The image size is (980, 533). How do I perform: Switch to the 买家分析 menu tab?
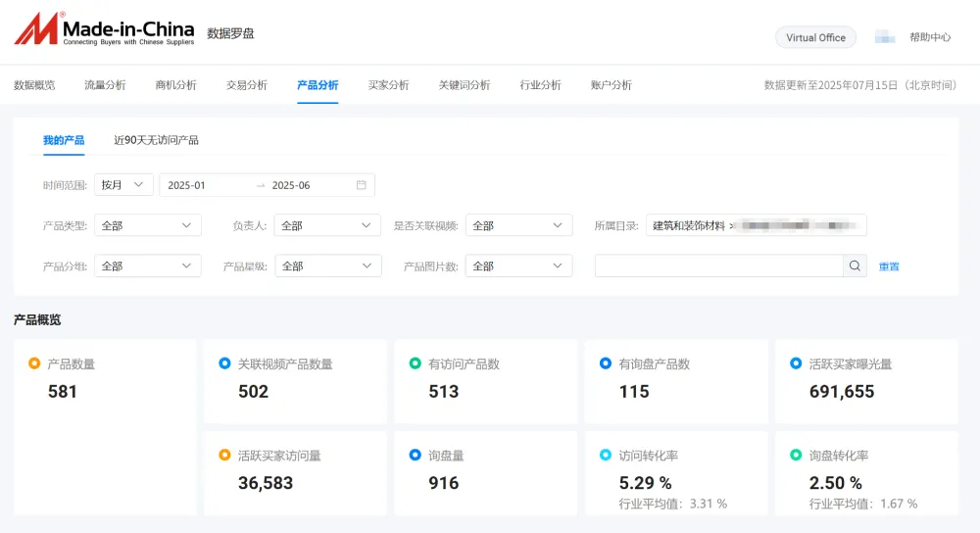(388, 85)
